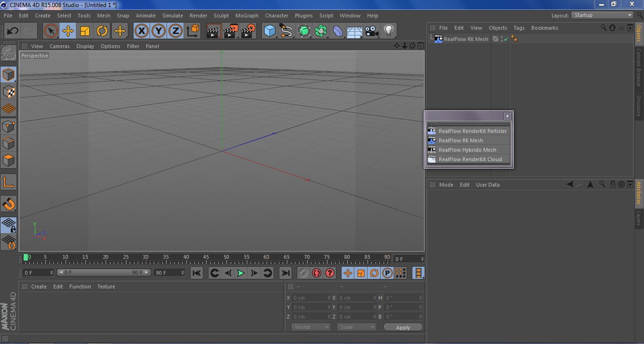644x344 pixels.
Task: Select RealFlow RenderKit Particler
Action: click(x=468, y=131)
